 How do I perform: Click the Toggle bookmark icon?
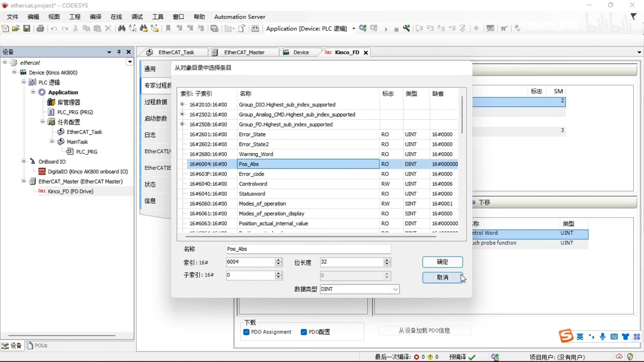point(168,28)
